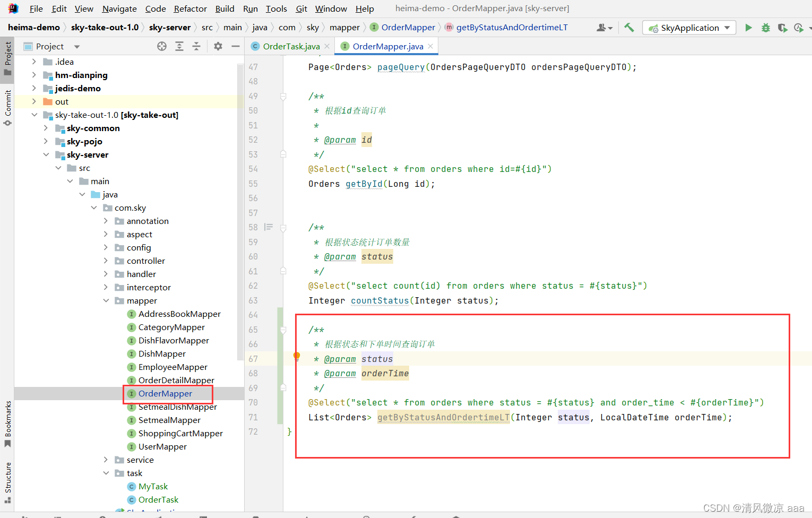Click Collapse All icon in Project panel
This screenshot has height=518, width=812.
point(196,46)
